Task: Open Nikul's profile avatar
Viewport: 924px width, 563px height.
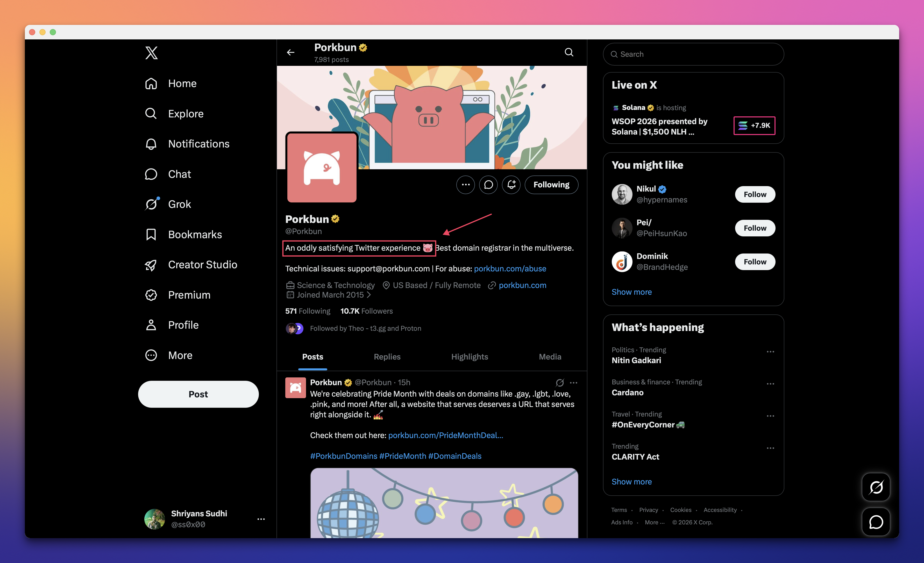Action: 622,194
